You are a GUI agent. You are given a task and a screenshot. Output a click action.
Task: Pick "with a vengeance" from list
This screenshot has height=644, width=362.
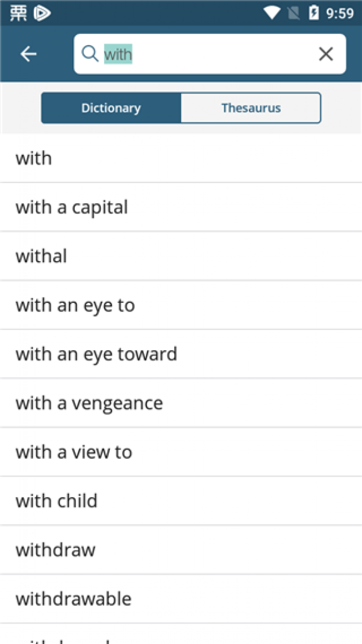181,403
